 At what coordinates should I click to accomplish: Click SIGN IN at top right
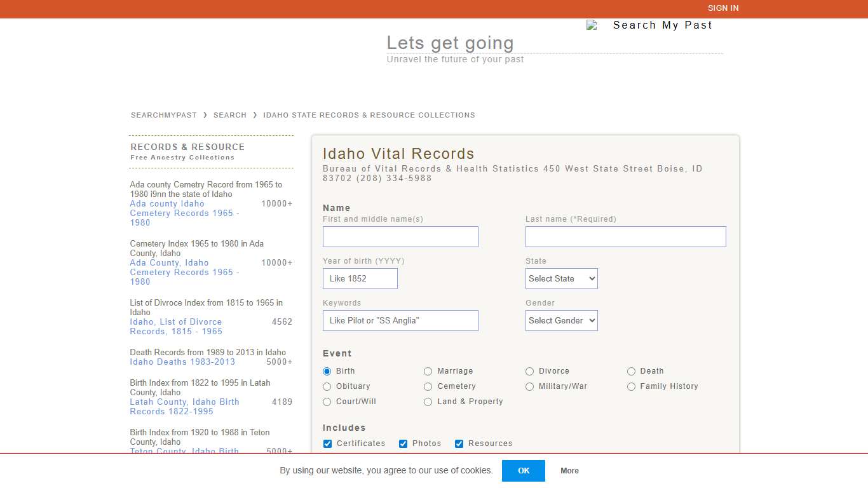tap(723, 8)
